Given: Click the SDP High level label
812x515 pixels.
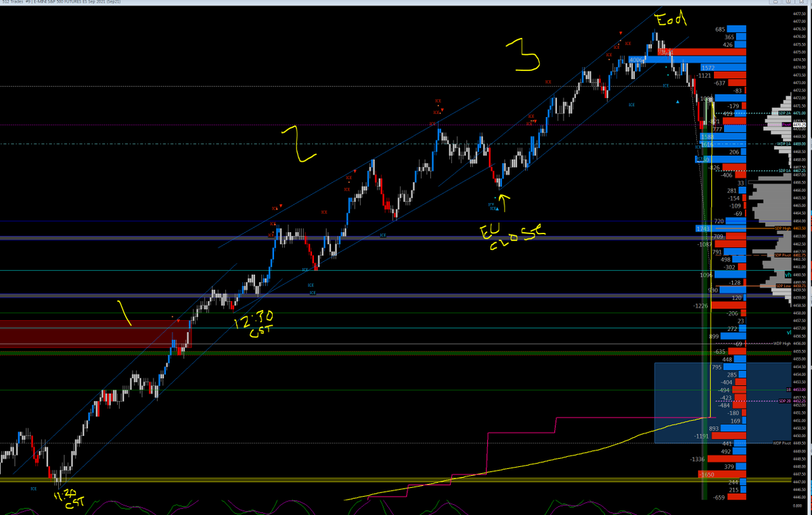Looking at the screenshot, I should [784, 229].
